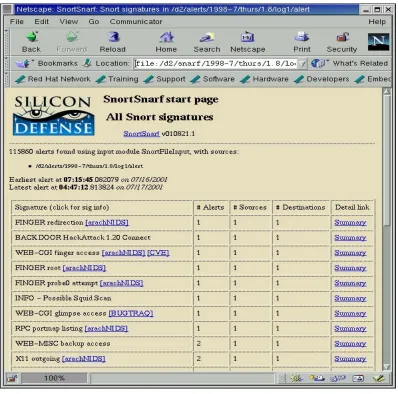Open Summary link for FINGER redirection
The height and width of the screenshot is (394, 398).
click(x=350, y=223)
